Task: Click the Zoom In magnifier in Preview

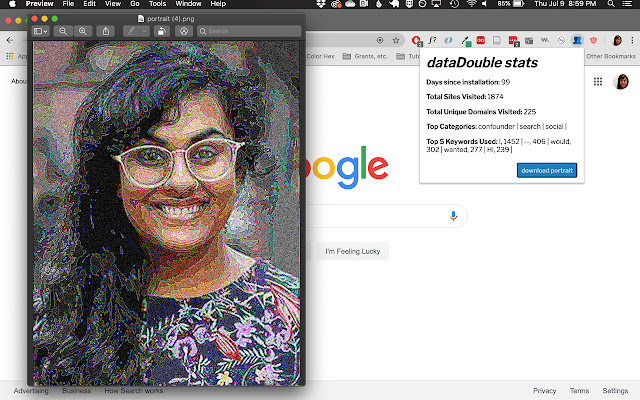Action: coord(82,31)
